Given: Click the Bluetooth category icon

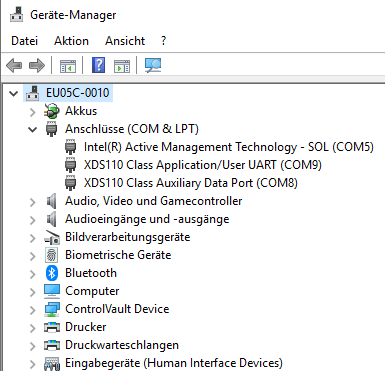Looking at the screenshot, I should click(52, 273).
